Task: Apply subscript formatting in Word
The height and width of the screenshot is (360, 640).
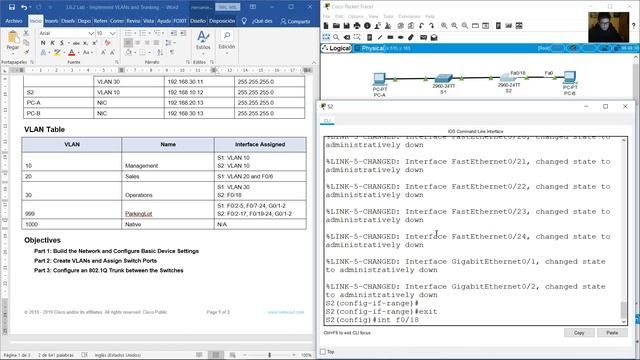Action: tap(85, 43)
